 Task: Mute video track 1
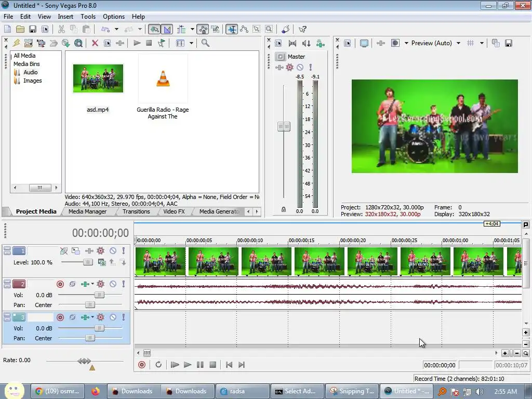coord(113,251)
